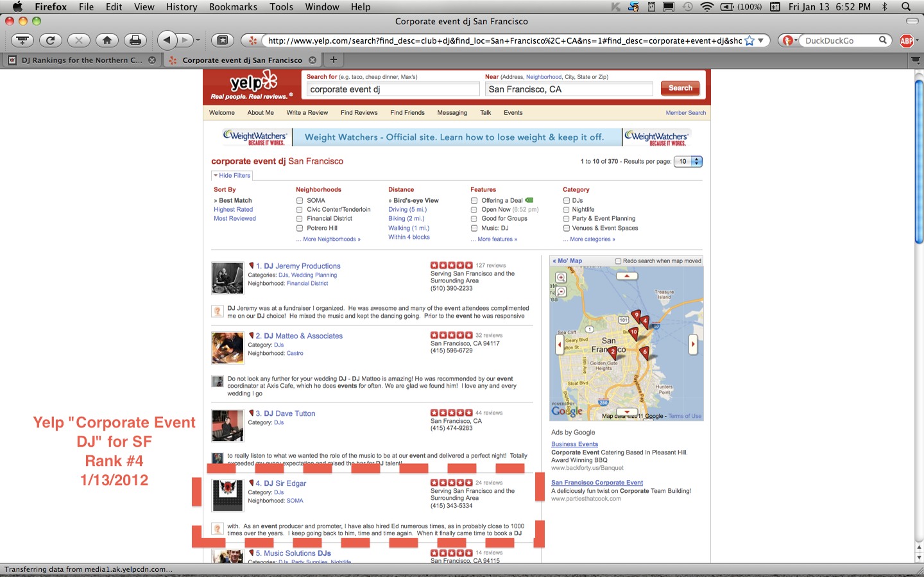
Task: Zoom in on the Yelp map
Action: point(561,278)
